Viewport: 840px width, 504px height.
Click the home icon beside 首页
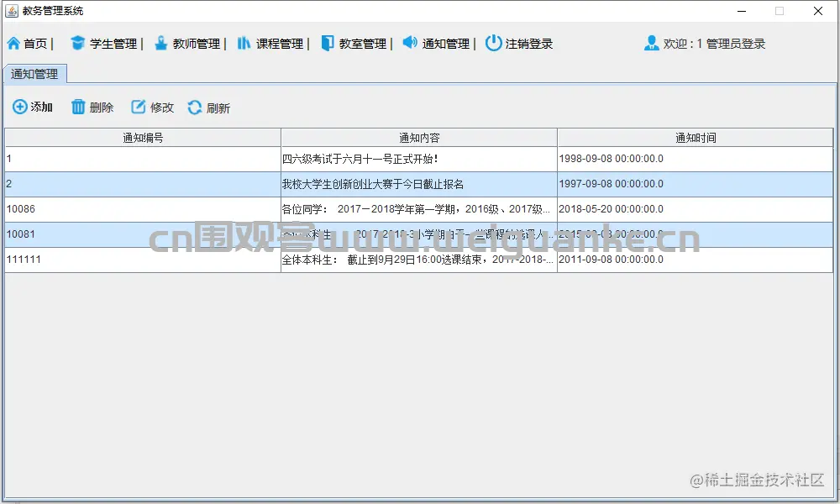point(13,44)
